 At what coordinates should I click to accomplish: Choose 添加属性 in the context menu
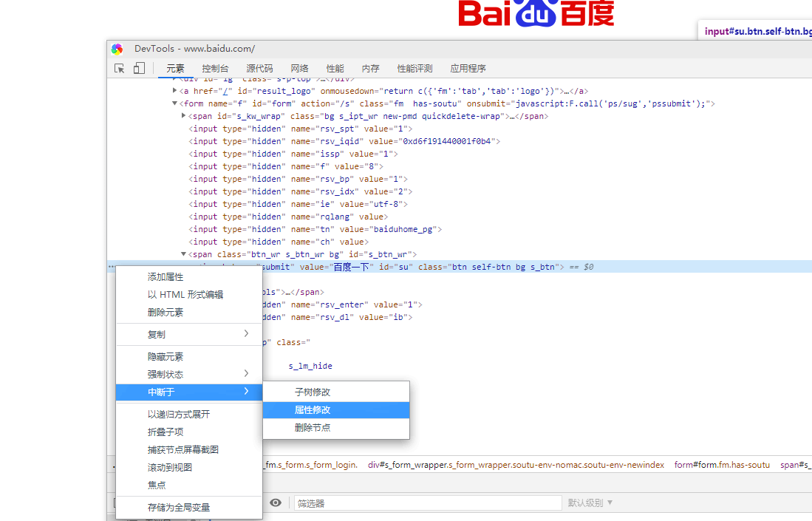[x=189, y=277]
